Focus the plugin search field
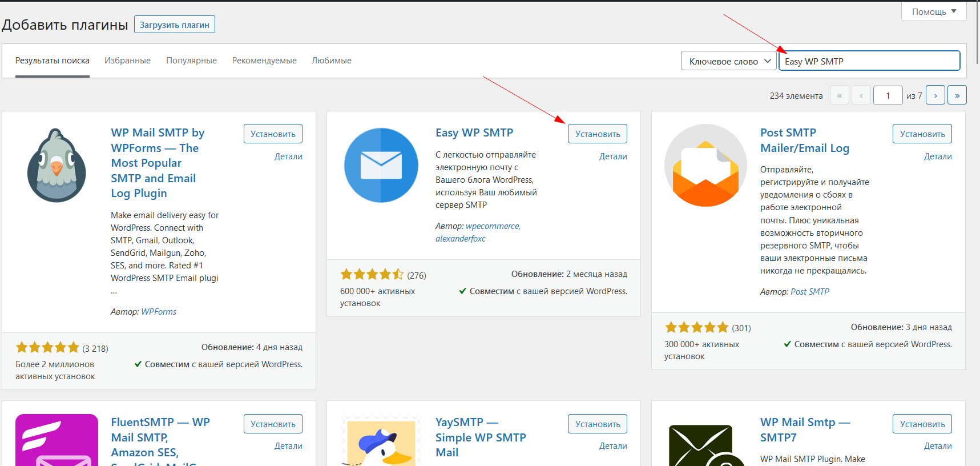The width and height of the screenshot is (980, 466). [869, 61]
